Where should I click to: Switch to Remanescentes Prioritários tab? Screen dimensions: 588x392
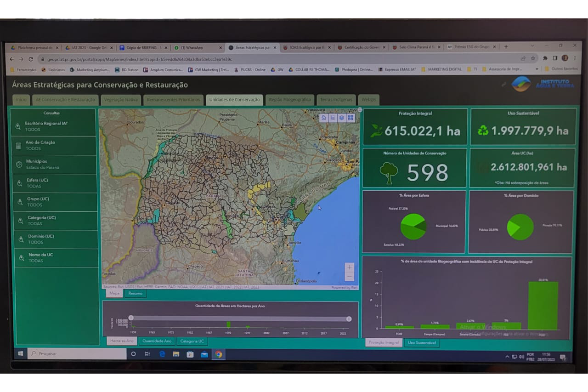point(174,100)
